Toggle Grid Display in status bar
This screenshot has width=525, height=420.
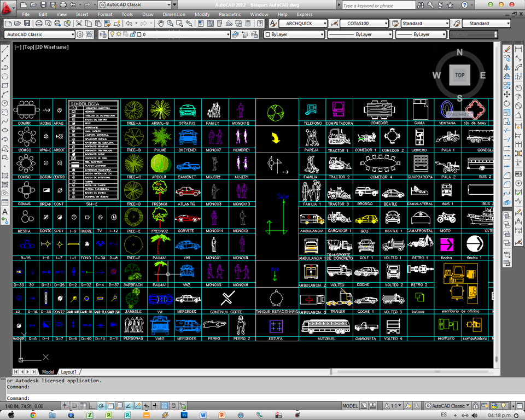(x=83, y=406)
